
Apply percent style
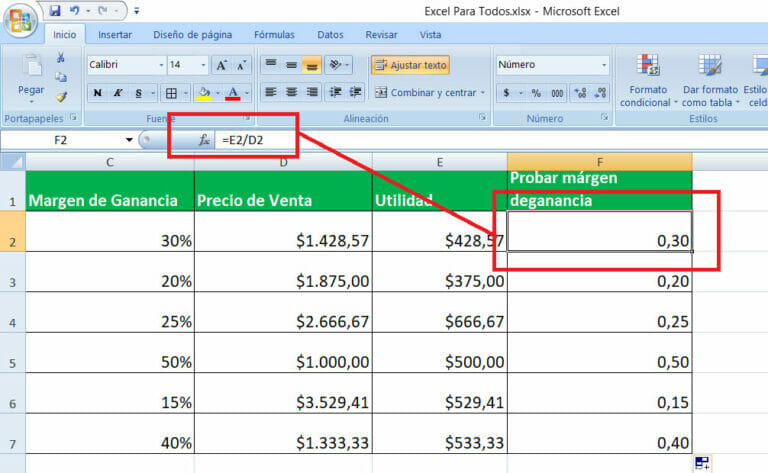point(536,93)
